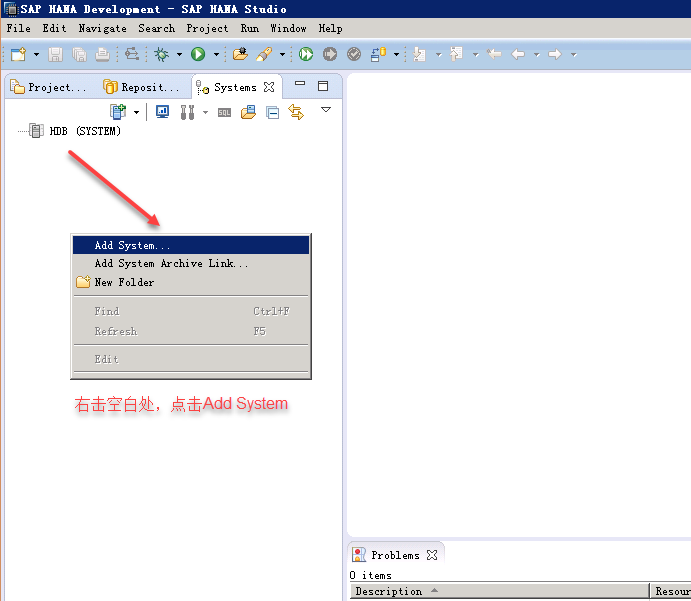Open the Search flashlight dropdown arrow
This screenshot has width=691, height=601.
[282, 55]
